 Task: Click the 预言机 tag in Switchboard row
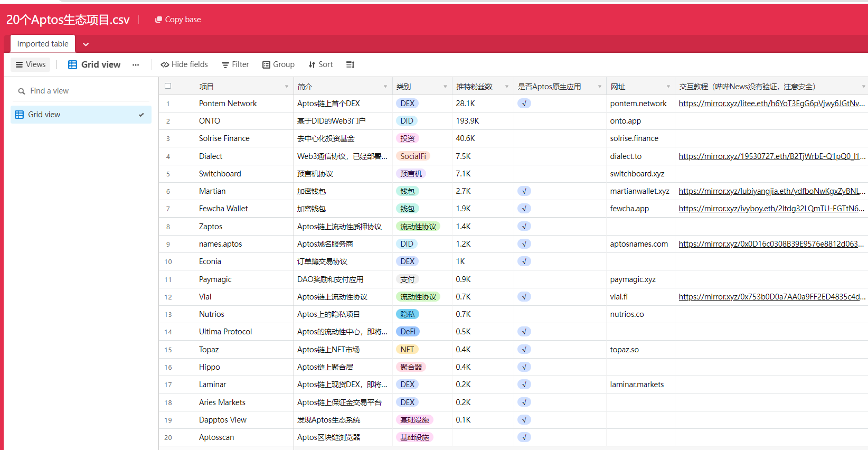[x=411, y=174]
